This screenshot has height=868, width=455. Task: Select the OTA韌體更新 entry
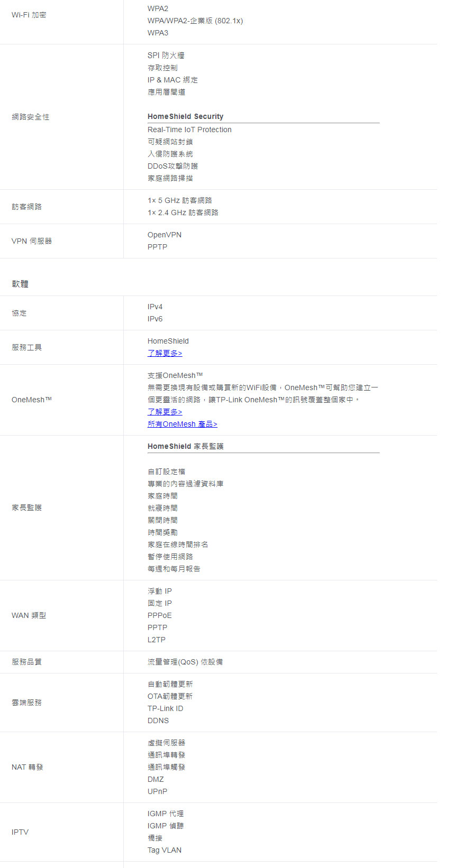pyautogui.click(x=170, y=696)
